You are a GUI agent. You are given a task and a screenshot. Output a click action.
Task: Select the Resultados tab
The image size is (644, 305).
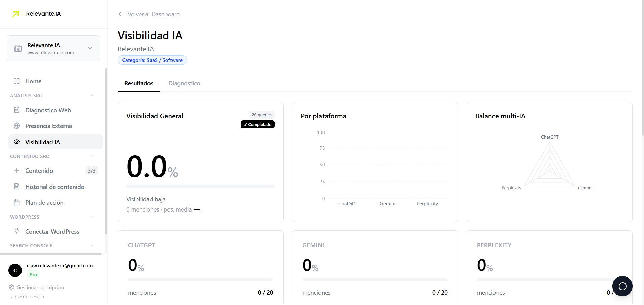139,83
